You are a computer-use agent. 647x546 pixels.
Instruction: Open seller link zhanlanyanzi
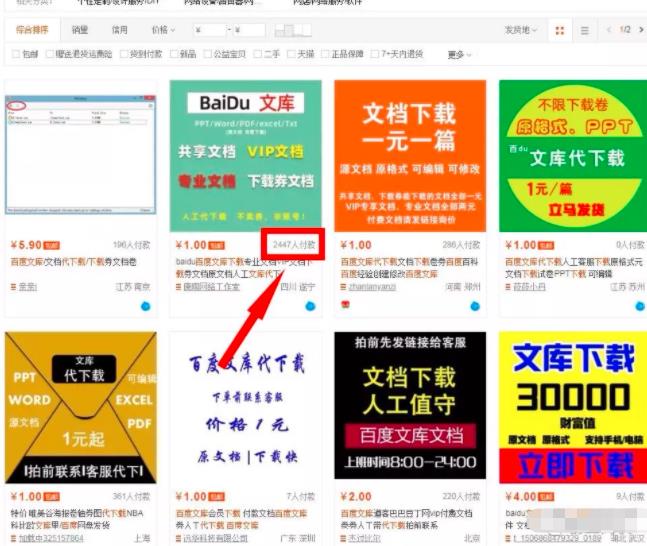click(370, 288)
